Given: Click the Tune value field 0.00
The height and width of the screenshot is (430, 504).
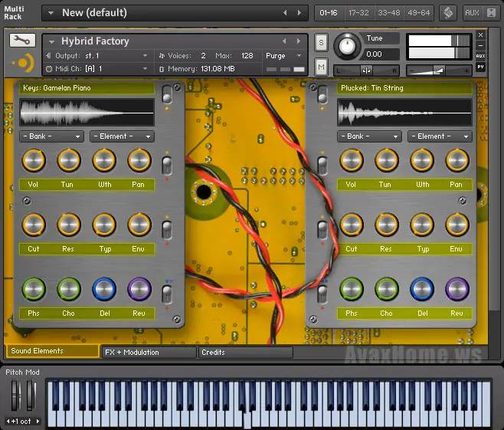Looking at the screenshot, I should click(x=381, y=54).
